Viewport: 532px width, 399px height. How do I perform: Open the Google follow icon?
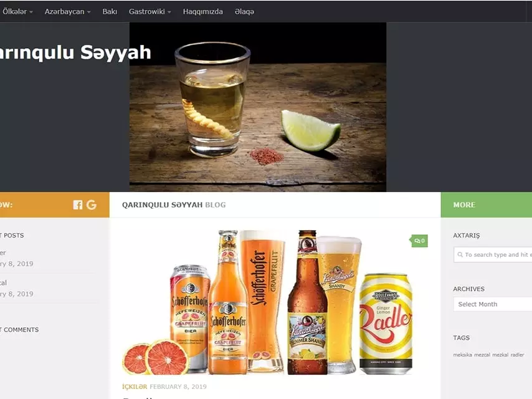92,204
